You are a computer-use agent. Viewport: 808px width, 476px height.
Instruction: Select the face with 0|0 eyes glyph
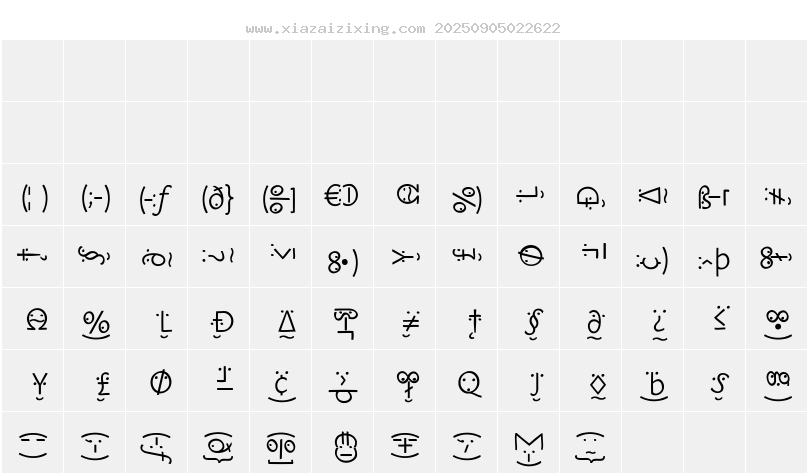[281, 447]
